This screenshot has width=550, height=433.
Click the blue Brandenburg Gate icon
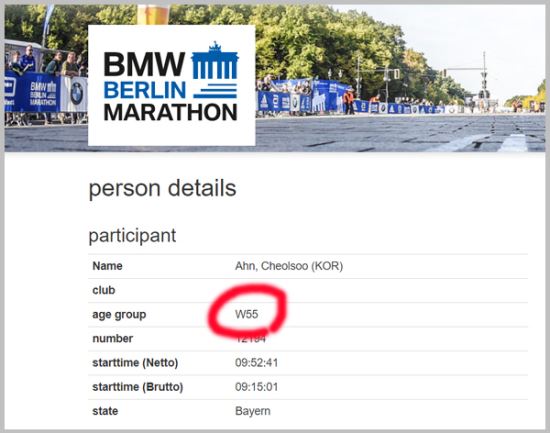tap(215, 70)
